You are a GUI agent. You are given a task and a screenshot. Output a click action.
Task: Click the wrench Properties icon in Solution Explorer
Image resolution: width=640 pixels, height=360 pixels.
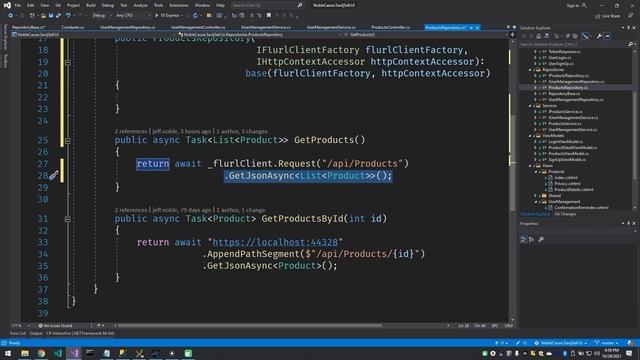599,36
